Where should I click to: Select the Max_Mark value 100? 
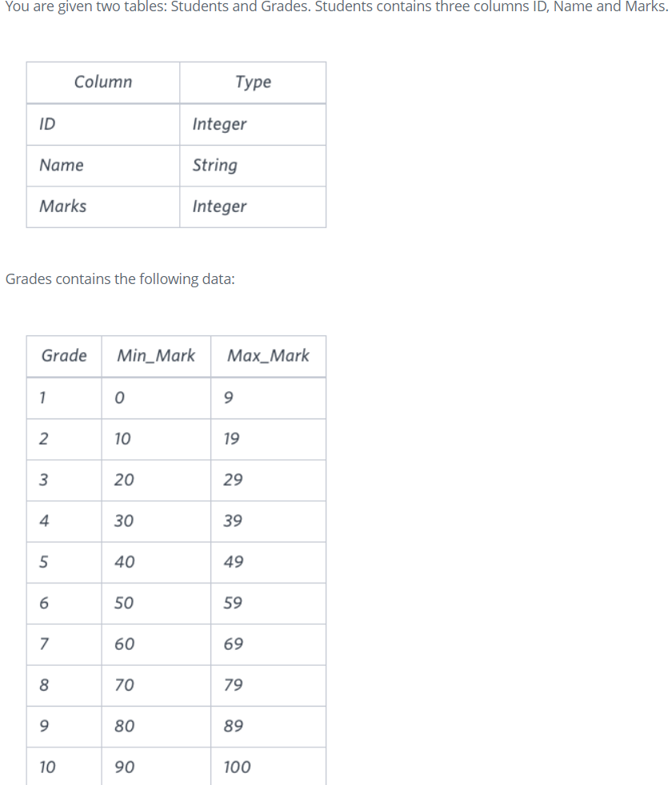pyautogui.click(x=268, y=767)
